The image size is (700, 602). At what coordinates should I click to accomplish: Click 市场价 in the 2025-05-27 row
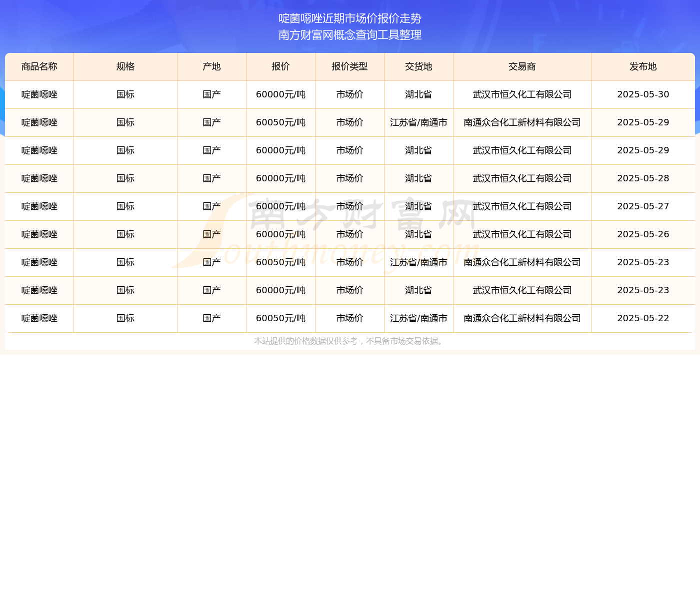(x=349, y=207)
